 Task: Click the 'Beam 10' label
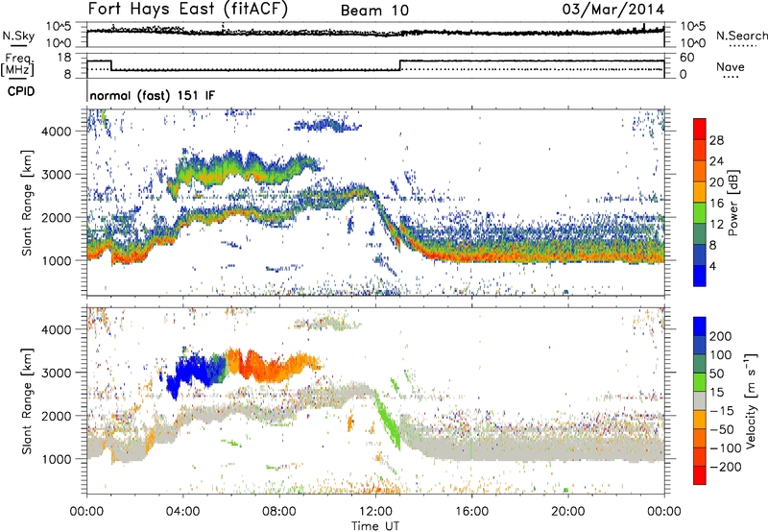[x=374, y=11]
